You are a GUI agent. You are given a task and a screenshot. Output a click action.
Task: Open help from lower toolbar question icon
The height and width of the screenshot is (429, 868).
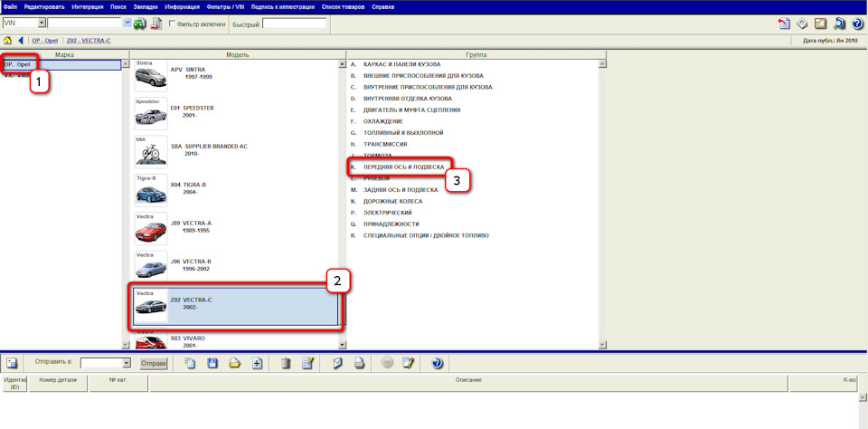(x=438, y=364)
